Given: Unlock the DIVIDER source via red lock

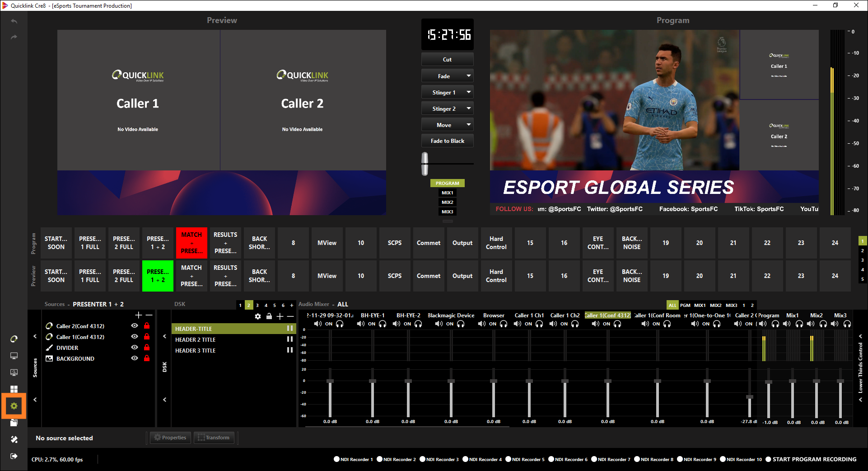Looking at the screenshot, I should 147,348.
